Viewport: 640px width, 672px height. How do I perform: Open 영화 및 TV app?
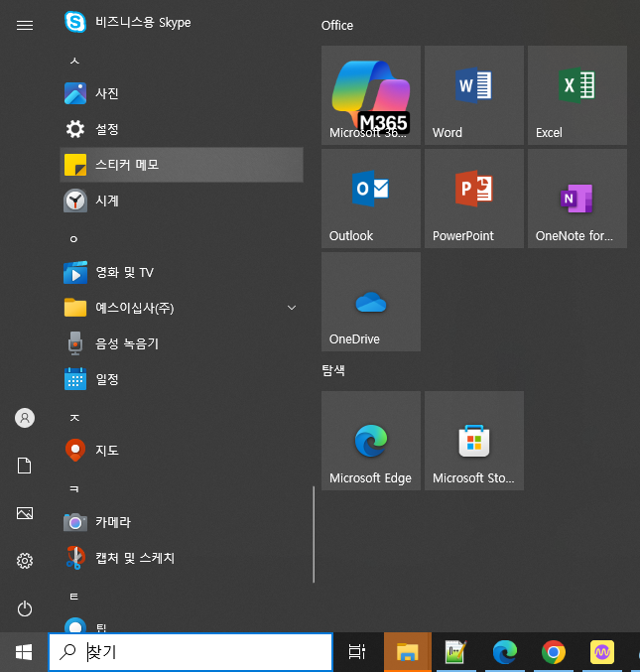(x=182, y=272)
